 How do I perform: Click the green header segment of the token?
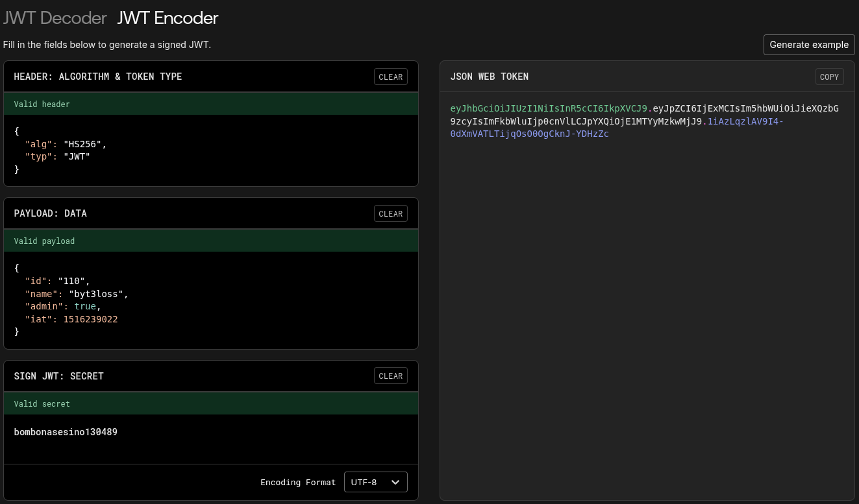click(549, 108)
